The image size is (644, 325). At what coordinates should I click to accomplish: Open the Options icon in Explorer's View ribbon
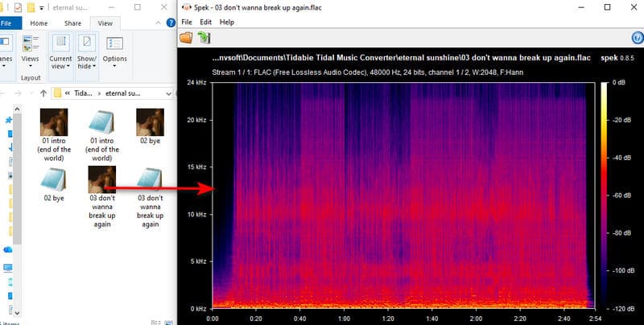tap(114, 43)
